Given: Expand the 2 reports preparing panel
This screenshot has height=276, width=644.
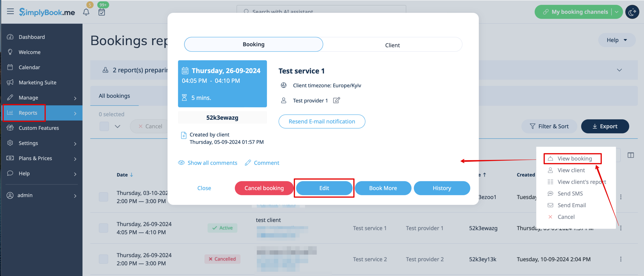Looking at the screenshot, I should pyautogui.click(x=619, y=70).
